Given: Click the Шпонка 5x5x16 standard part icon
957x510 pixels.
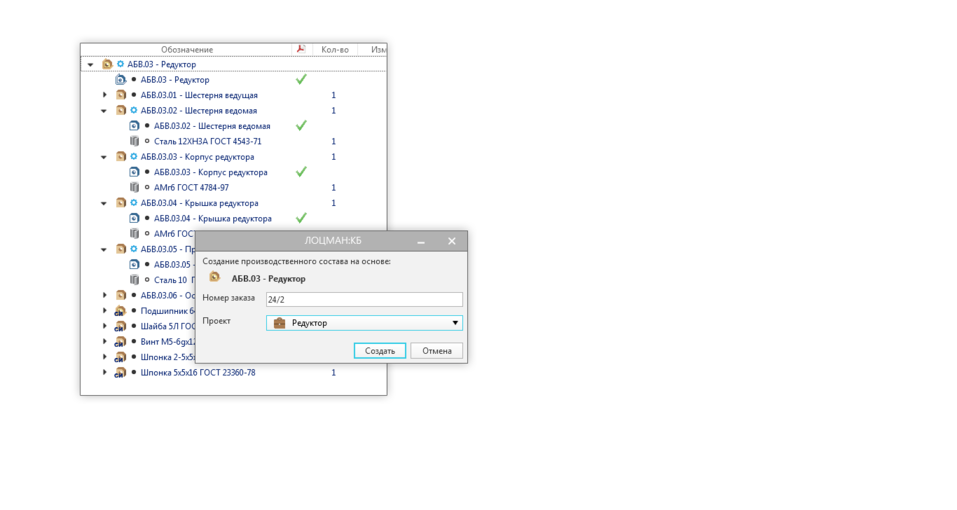Looking at the screenshot, I should coord(120,373).
